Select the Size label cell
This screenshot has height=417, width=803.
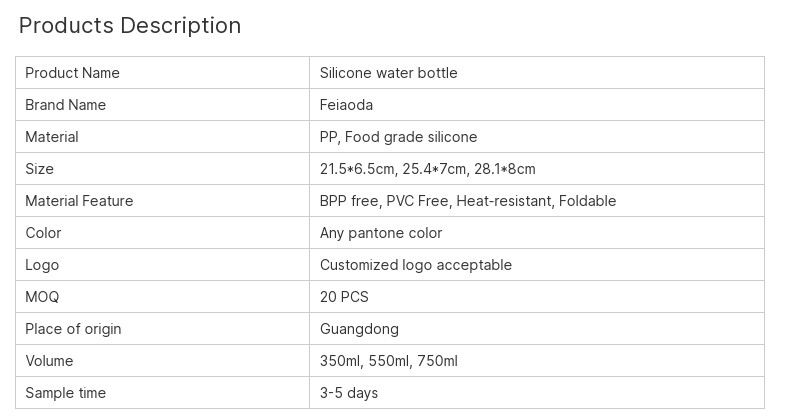(x=40, y=169)
